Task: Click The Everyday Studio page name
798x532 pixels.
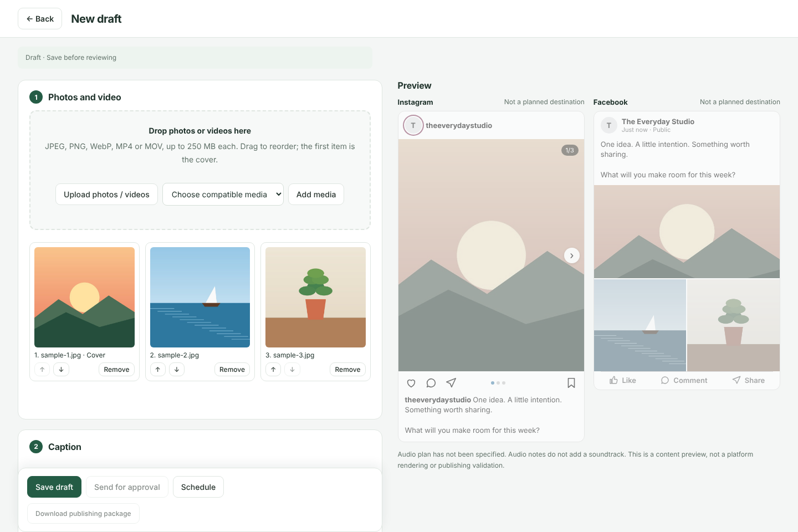Action: (658, 121)
